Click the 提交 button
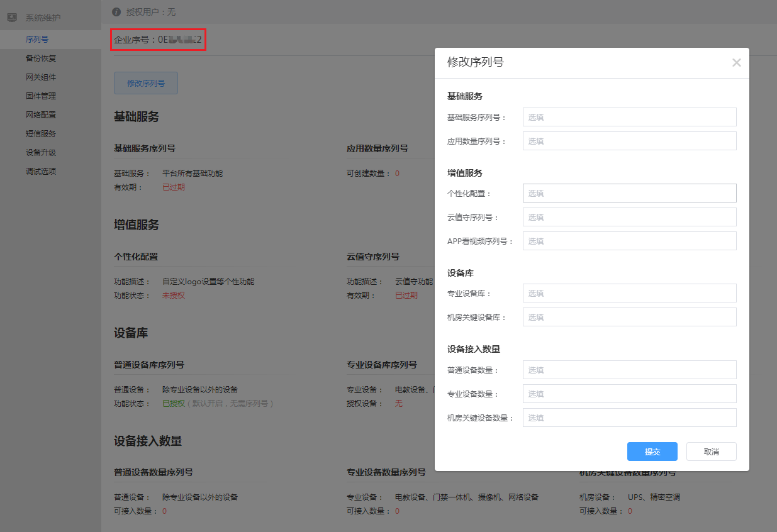 tap(652, 452)
